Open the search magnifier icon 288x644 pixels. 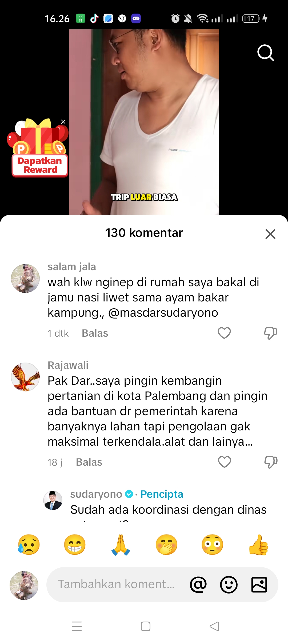coord(266,53)
